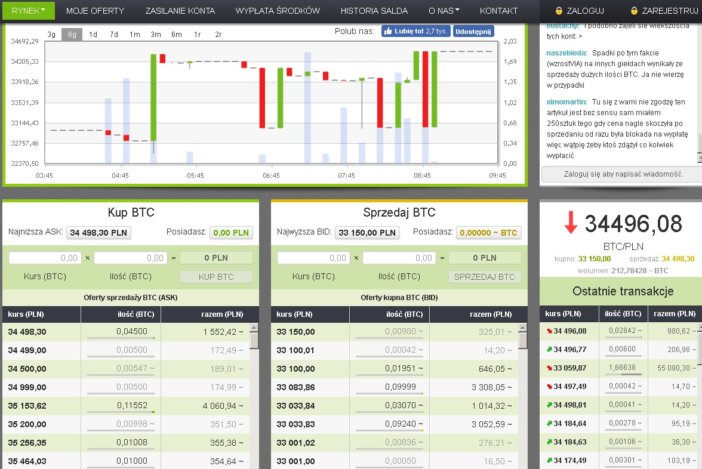The image size is (702, 469).
Task: Click Kurs input in Kup BTC
Action: click(x=45, y=258)
